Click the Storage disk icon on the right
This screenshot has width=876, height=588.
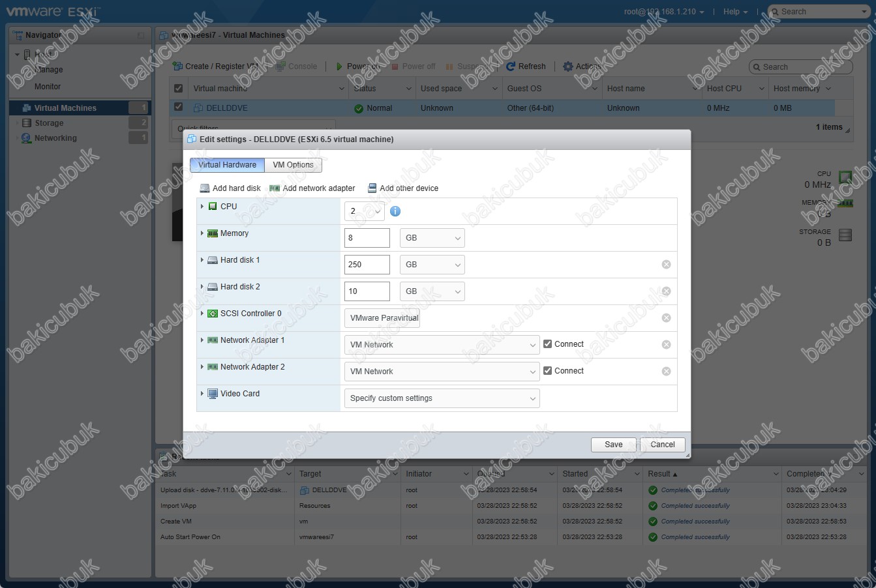[845, 235]
